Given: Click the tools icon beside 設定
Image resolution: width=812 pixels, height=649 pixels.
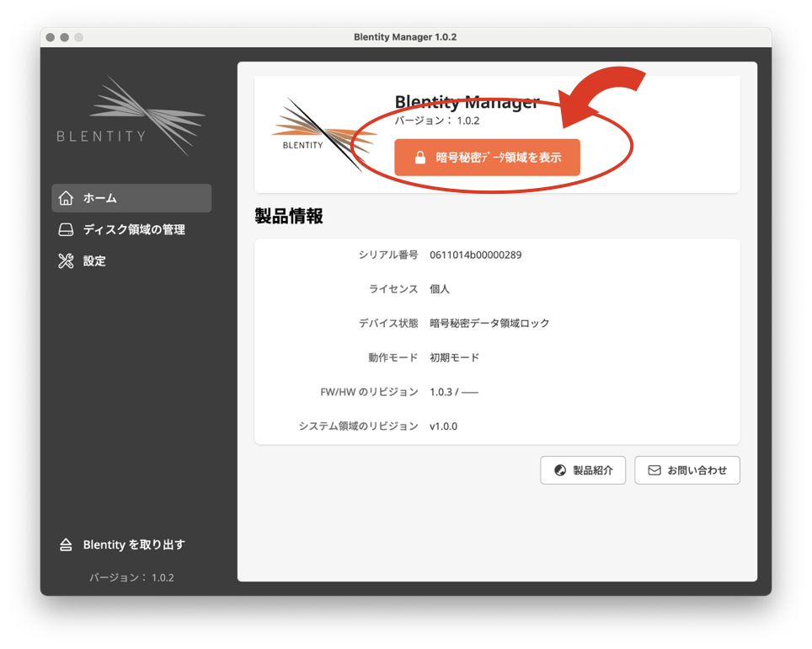Looking at the screenshot, I should point(66,260).
